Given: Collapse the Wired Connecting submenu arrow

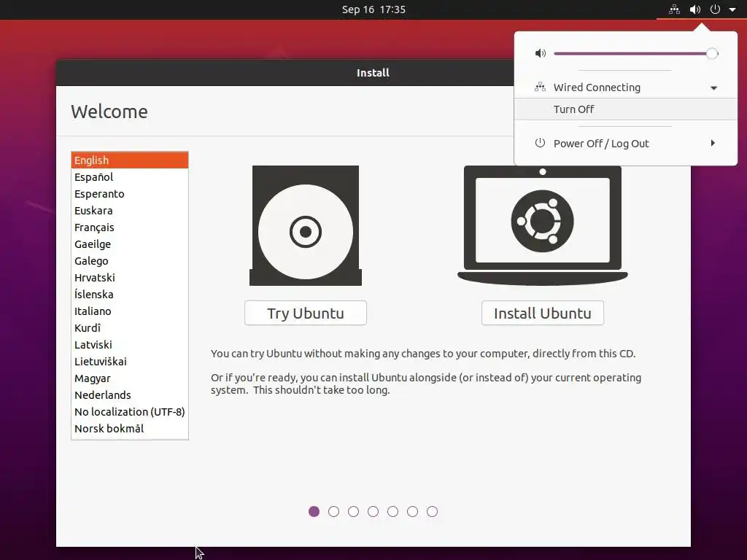Looking at the screenshot, I should [713, 87].
